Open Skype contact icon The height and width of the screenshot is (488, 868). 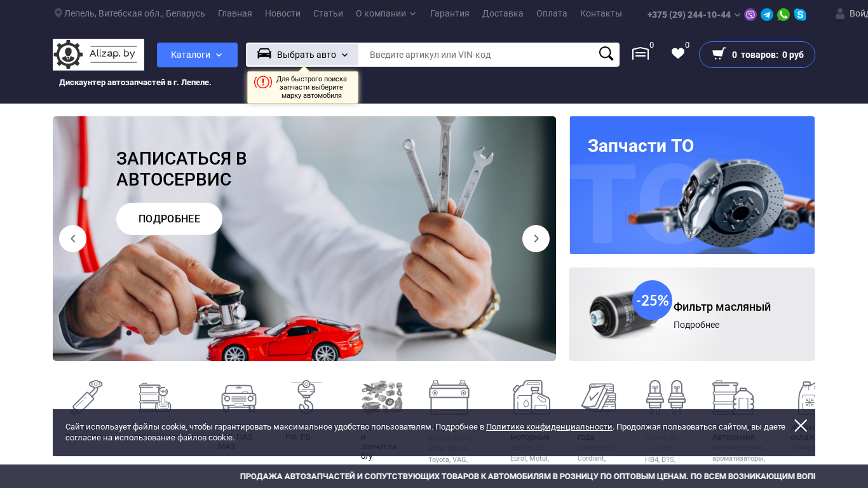[800, 15]
